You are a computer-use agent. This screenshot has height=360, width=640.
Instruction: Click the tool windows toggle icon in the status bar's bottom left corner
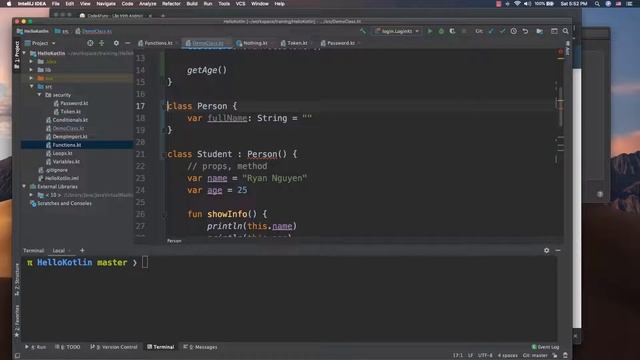[17, 356]
